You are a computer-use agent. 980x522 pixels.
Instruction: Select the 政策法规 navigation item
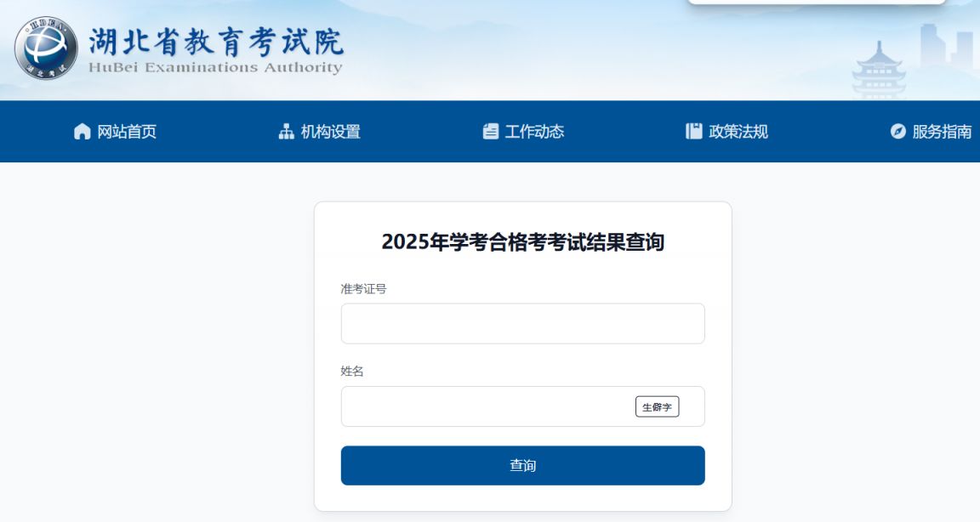[x=738, y=132]
